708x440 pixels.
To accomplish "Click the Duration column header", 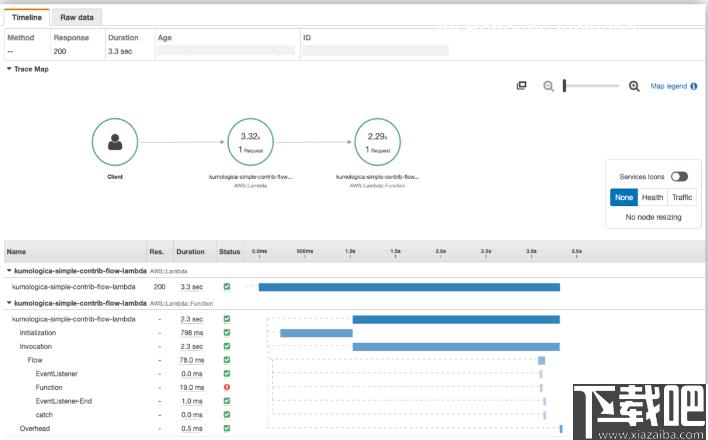I will 190,252.
